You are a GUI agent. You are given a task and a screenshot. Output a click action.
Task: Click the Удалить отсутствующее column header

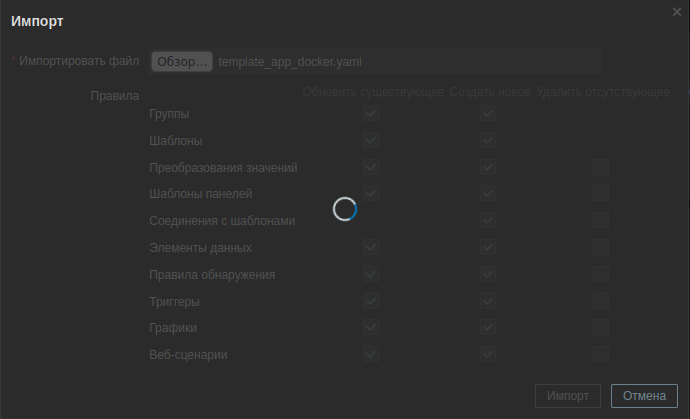[603, 92]
